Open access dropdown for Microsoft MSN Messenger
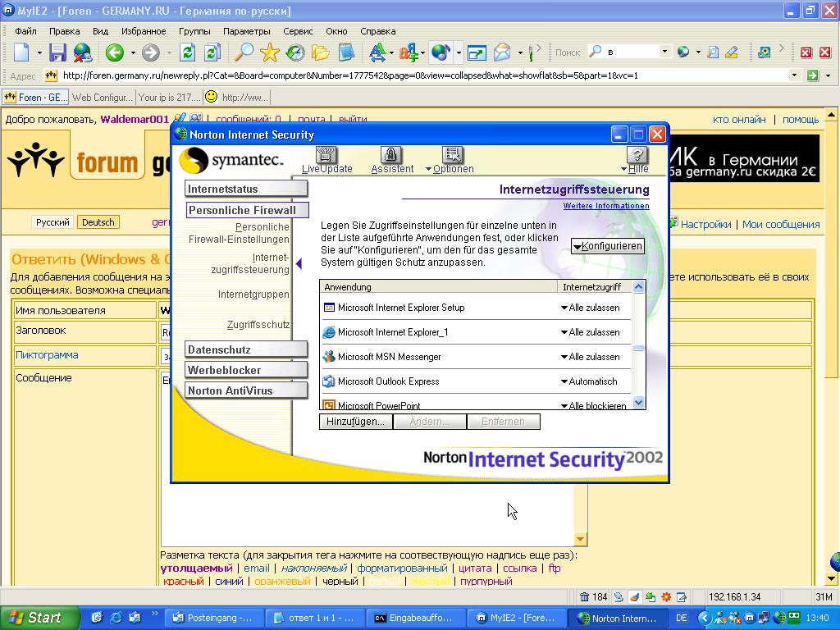This screenshot has height=630, width=840. tap(591, 357)
